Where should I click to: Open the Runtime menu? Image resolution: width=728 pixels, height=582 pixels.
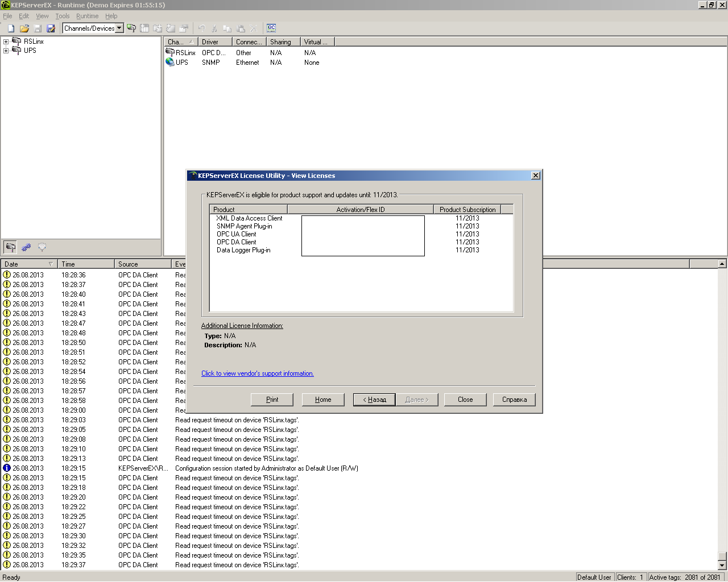pyautogui.click(x=87, y=16)
